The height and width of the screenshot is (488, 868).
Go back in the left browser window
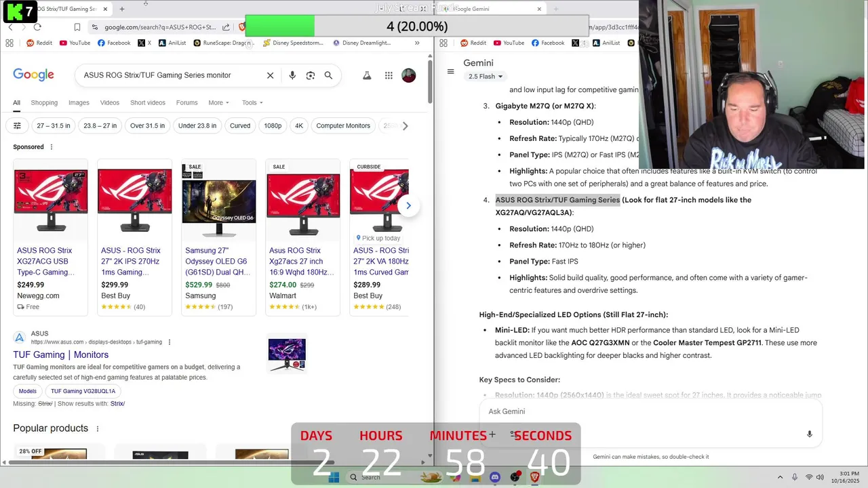tap(10, 27)
